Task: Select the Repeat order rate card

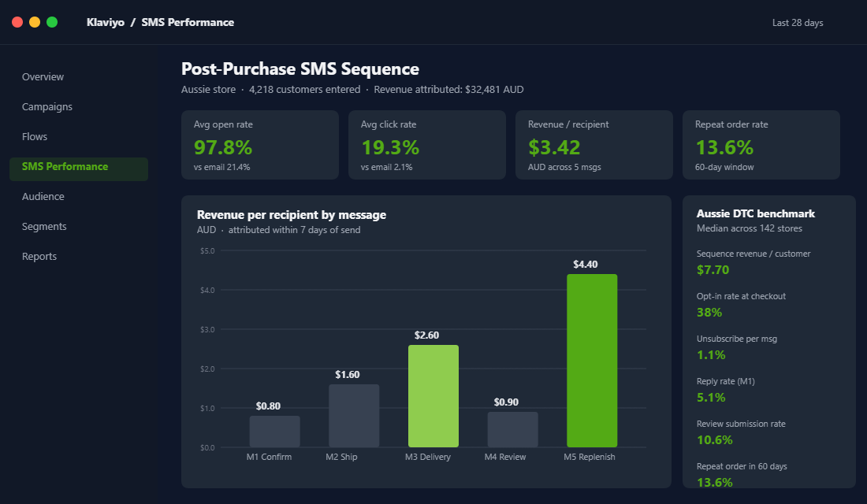Action: (x=761, y=145)
